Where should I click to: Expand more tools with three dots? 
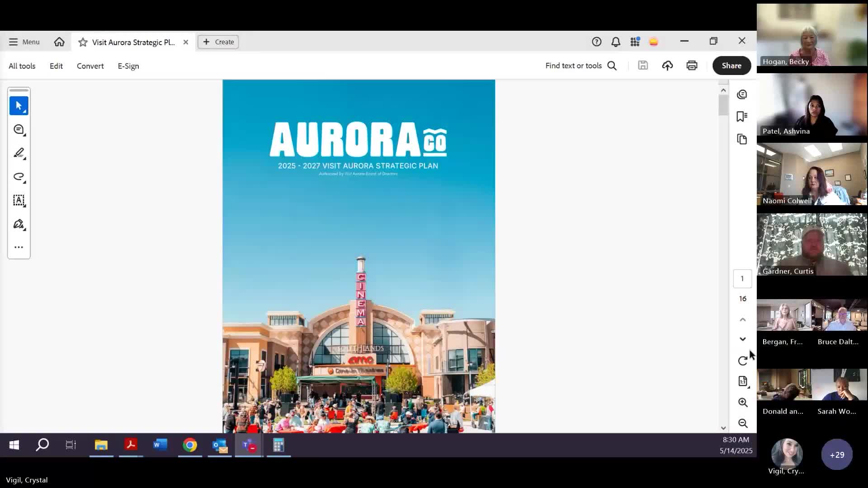click(x=19, y=247)
